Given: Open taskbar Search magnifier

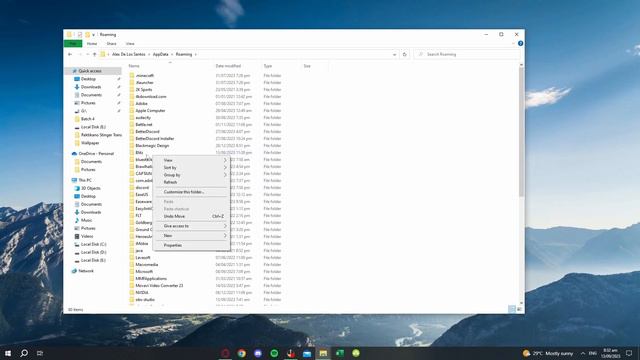Looking at the screenshot, I should click(x=24, y=353).
